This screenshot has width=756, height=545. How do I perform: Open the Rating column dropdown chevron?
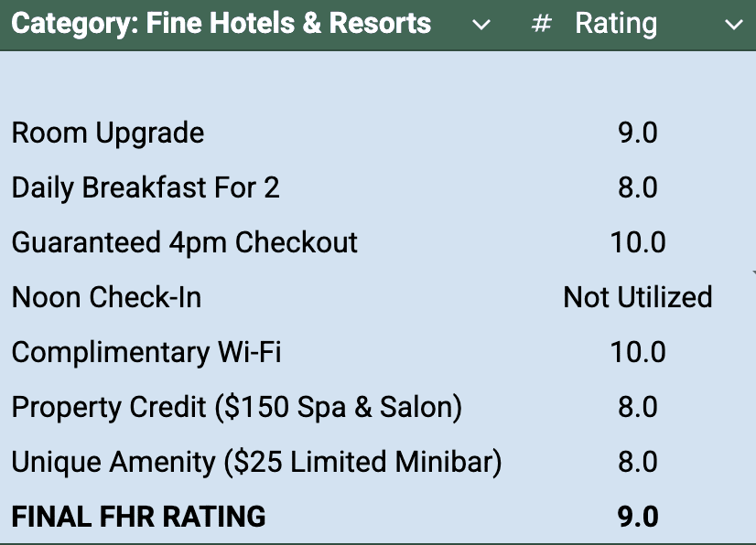(733, 25)
